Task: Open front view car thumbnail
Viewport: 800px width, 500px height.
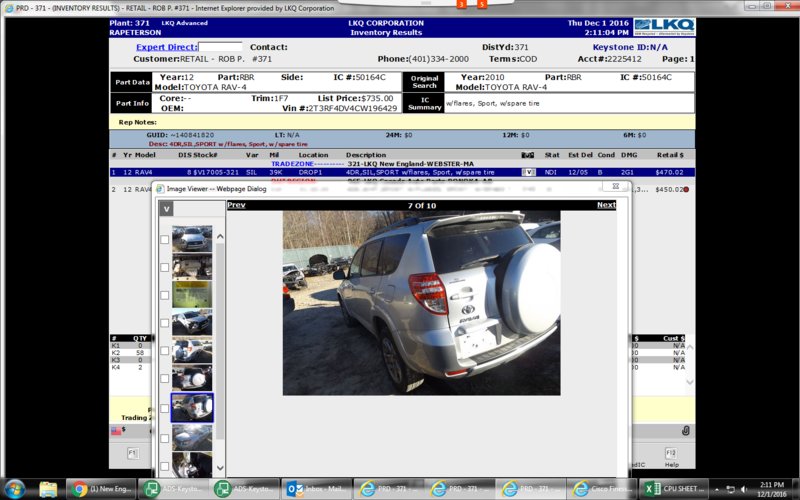Action: pyautogui.click(x=192, y=239)
